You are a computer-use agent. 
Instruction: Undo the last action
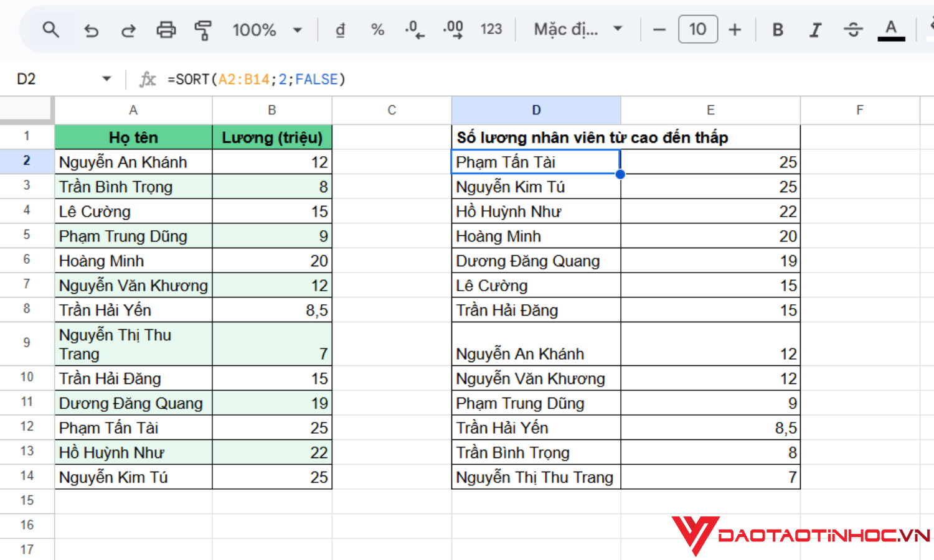point(92,30)
